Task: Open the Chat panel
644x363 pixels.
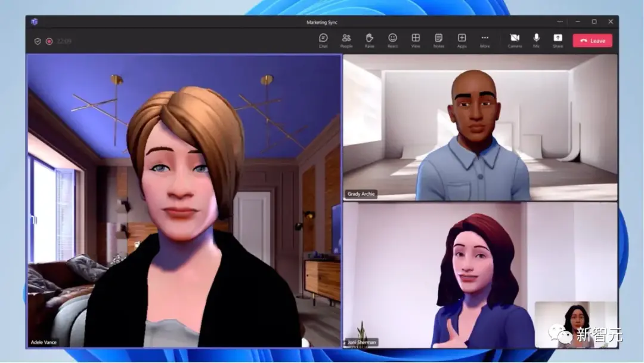Action: coord(323,40)
